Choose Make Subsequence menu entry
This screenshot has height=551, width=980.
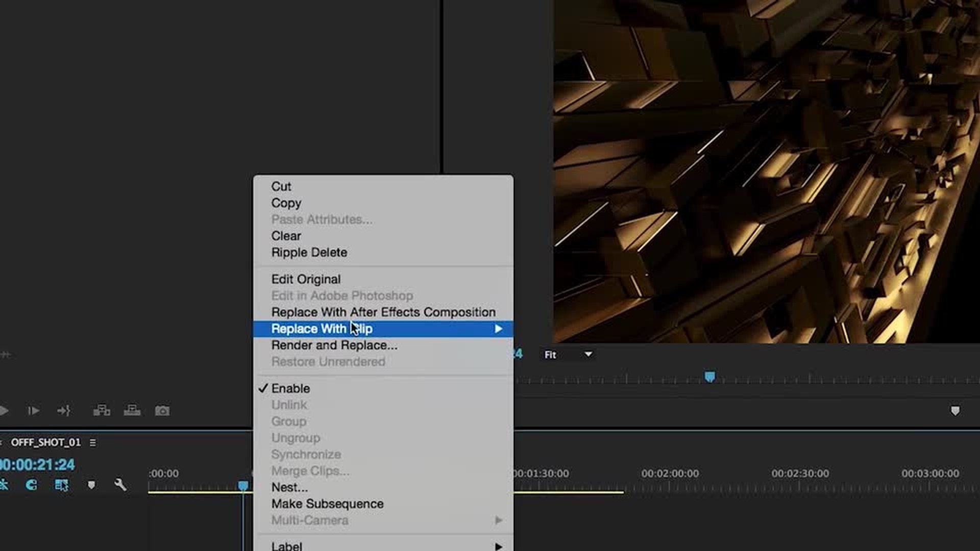(x=327, y=504)
